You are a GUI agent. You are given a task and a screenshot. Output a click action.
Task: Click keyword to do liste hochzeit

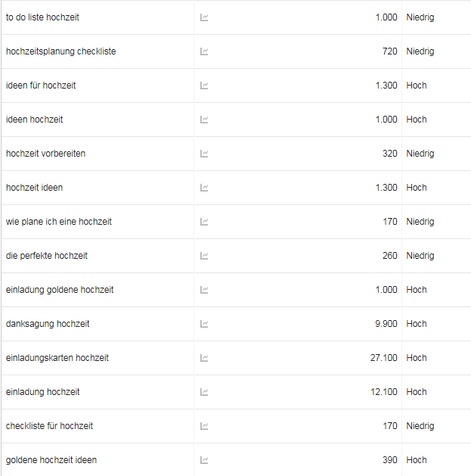click(42, 17)
